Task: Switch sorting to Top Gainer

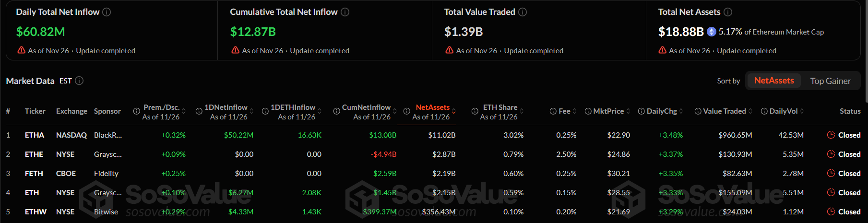Action: tap(830, 81)
